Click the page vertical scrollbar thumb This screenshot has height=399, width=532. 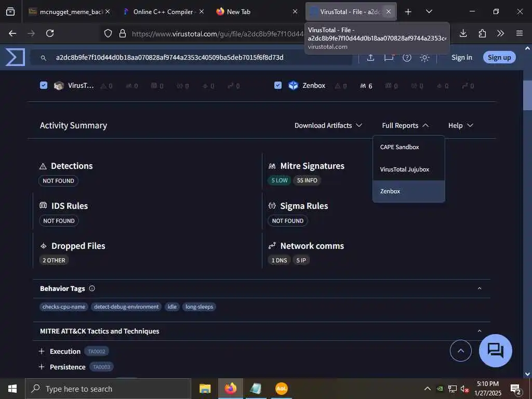[527, 96]
